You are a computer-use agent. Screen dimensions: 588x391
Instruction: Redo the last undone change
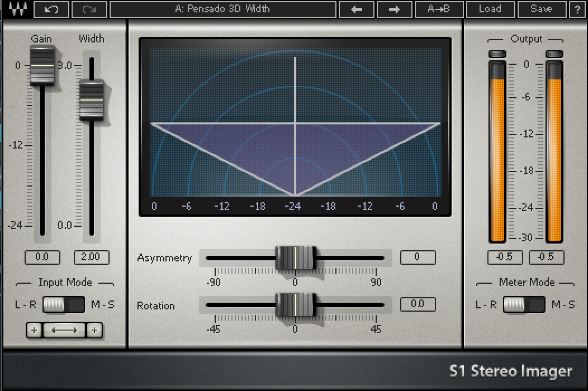[x=89, y=9]
